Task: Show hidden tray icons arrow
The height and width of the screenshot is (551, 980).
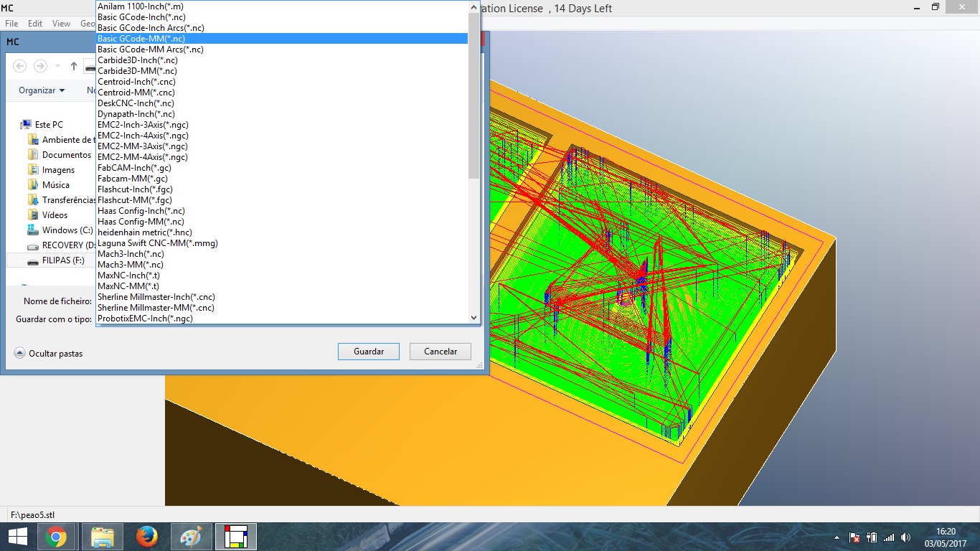Action: pos(837,537)
